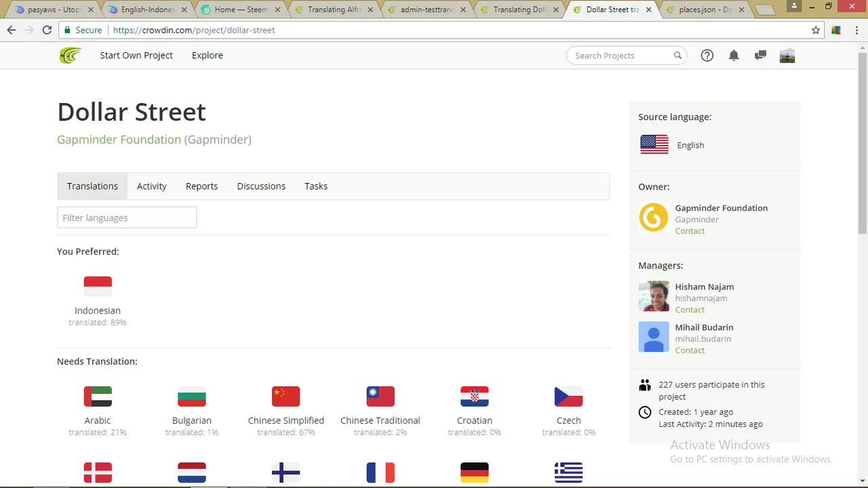The image size is (868, 488).
Task: Open the Hisham Najam manager name link
Action: pos(705,287)
